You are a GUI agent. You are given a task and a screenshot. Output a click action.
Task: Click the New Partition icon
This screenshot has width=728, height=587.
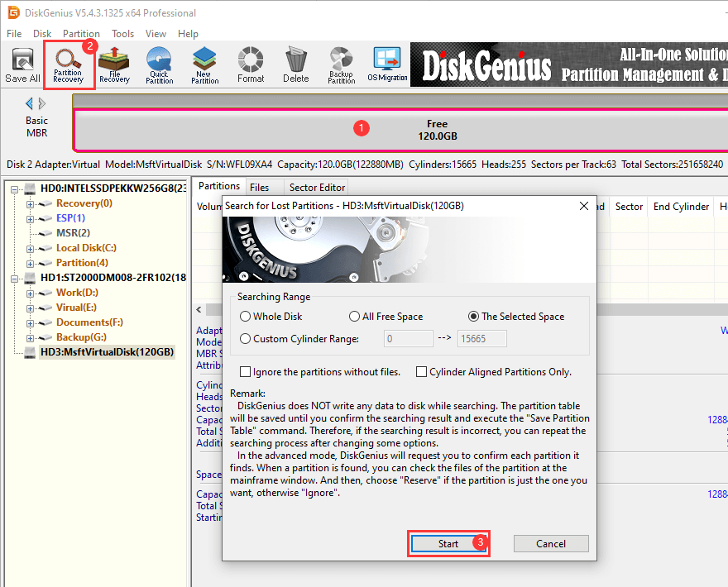pos(204,66)
